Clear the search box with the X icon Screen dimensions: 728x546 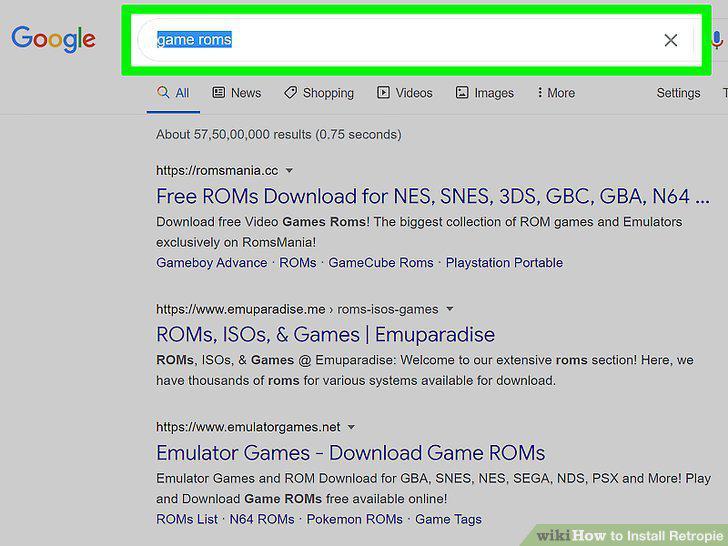(670, 40)
